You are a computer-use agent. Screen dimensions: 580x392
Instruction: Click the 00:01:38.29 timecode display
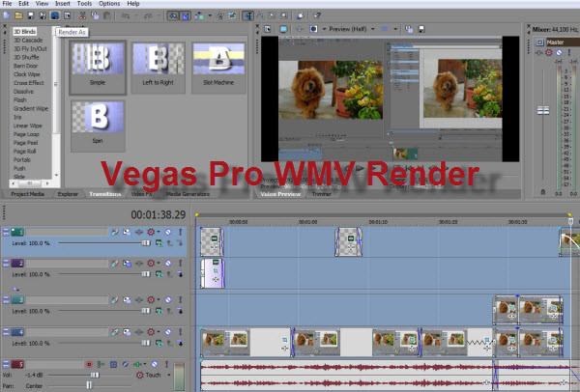click(158, 214)
